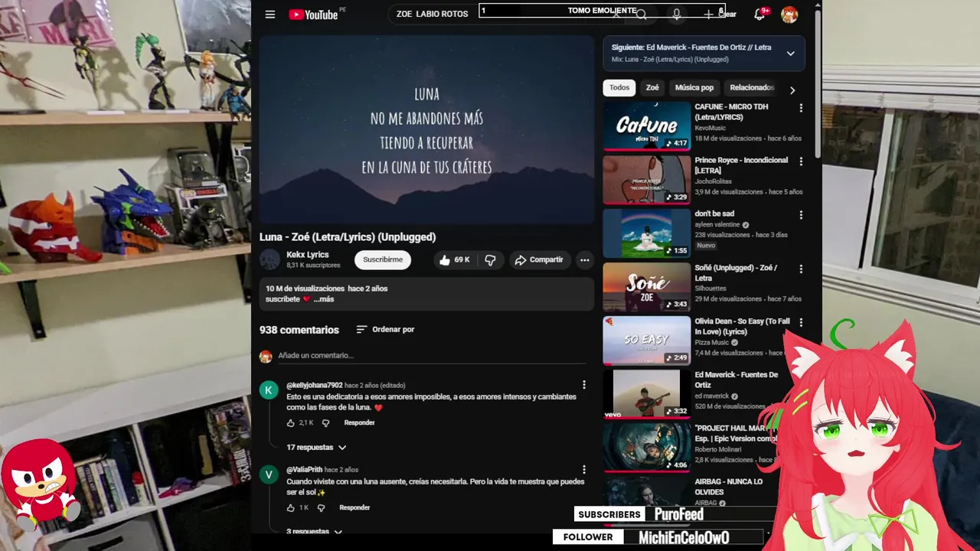Image resolution: width=980 pixels, height=551 pixels.
Task: Share the video via Compartir
Action: coord(539,260)
